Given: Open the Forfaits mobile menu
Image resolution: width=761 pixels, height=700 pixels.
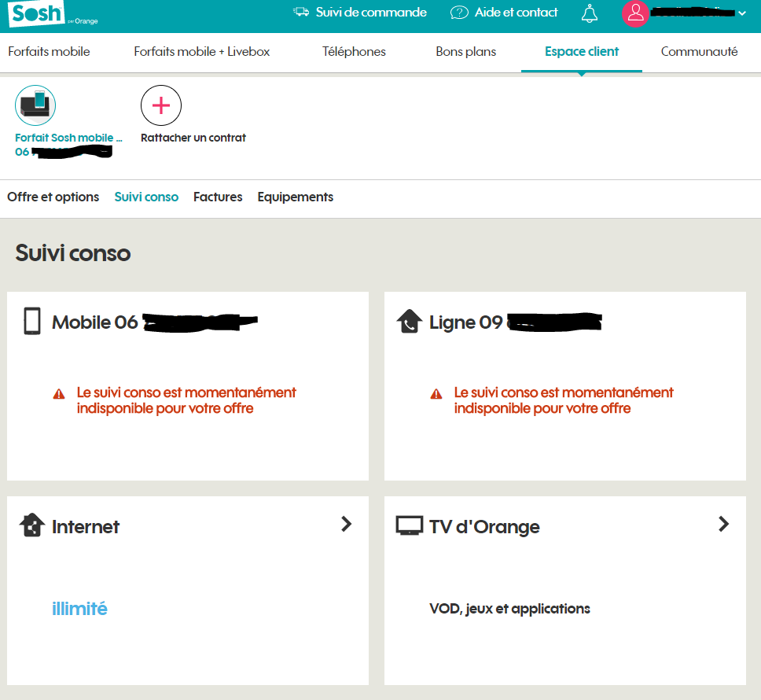Looking at the screenshot, I should [x=49, y=52].
